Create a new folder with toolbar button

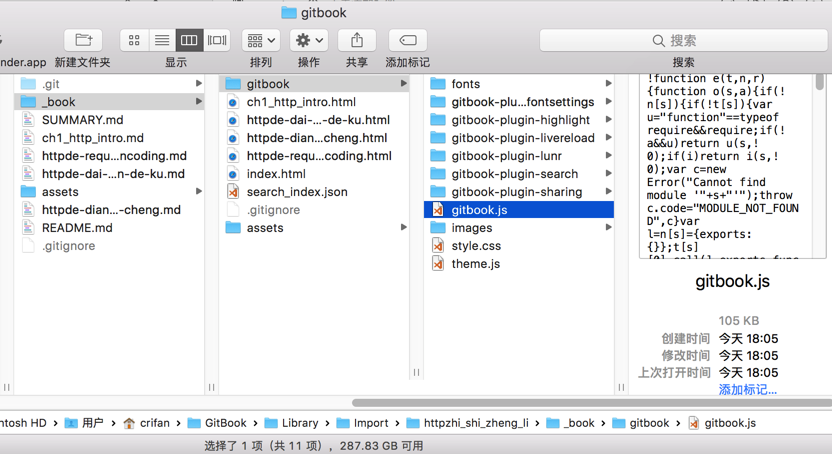click(83, 40)
